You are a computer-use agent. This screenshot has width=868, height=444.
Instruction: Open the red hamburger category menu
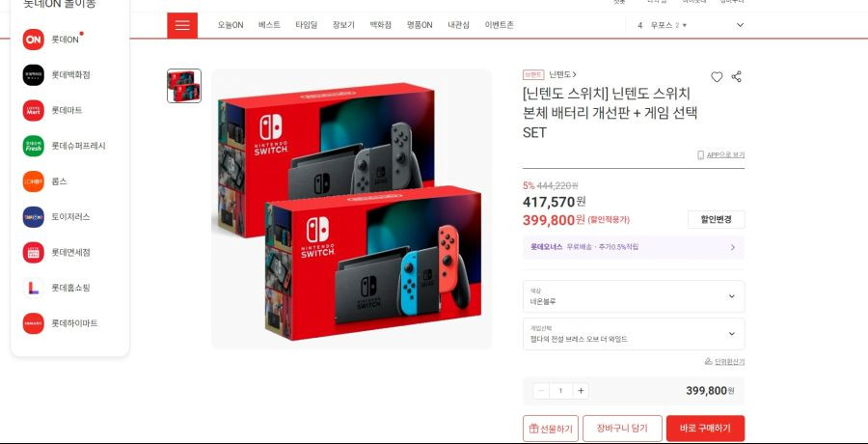point(182,25)
